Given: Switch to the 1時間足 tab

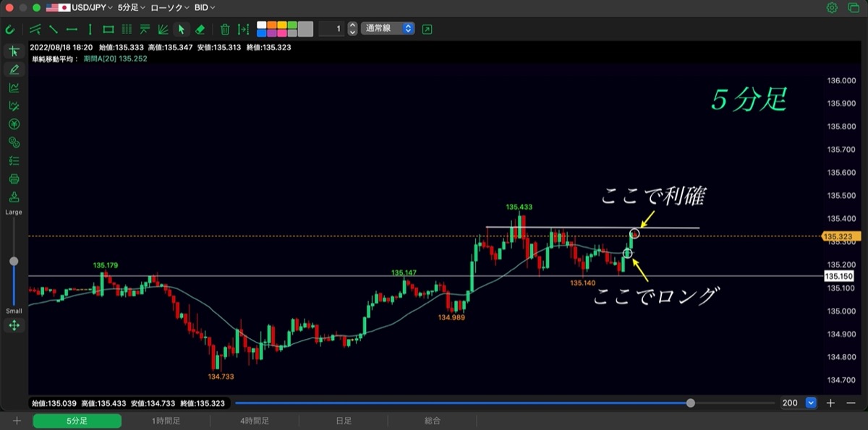Looking at the screenshot, I should 166,421.
